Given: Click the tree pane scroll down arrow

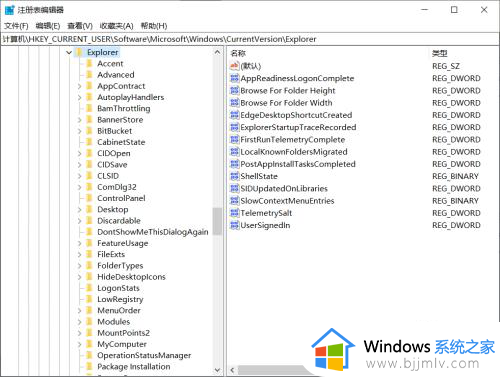Looking at the screenshot, I should [x=217, y=370].
